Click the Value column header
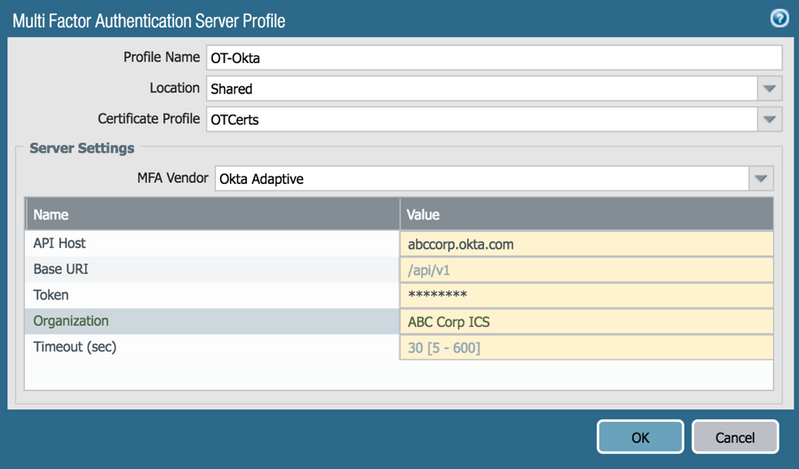Image resolution: width=799 pixels, height=469 pixels. pos(586,214)
